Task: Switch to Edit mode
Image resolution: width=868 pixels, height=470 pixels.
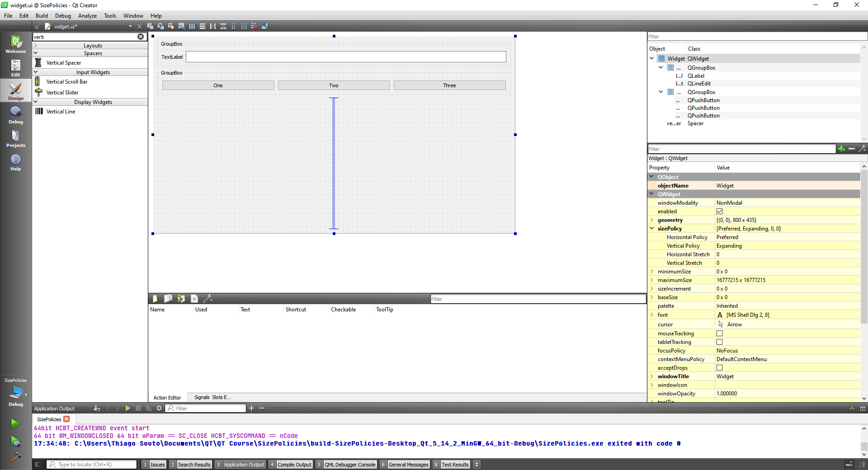Action: [x=16, y=68]
